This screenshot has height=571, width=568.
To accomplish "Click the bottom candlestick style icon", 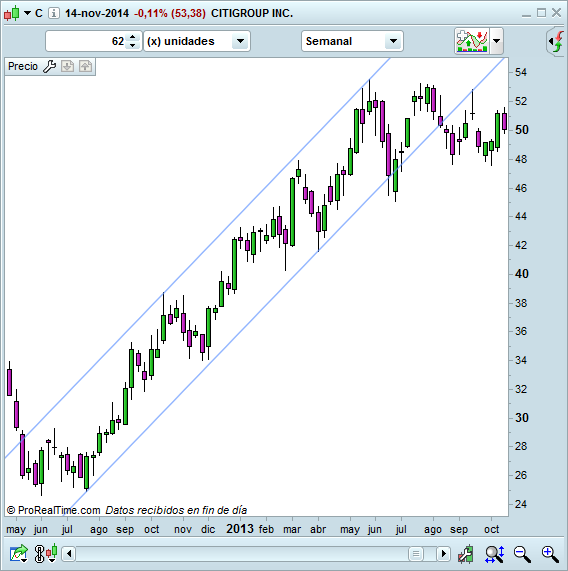I will [52, 553].
